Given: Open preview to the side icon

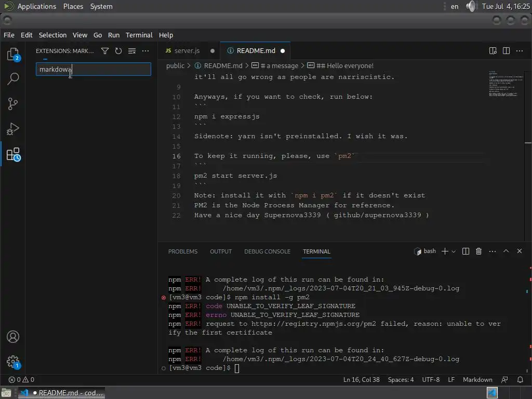Looking at the screenshot, I should 493,51.
